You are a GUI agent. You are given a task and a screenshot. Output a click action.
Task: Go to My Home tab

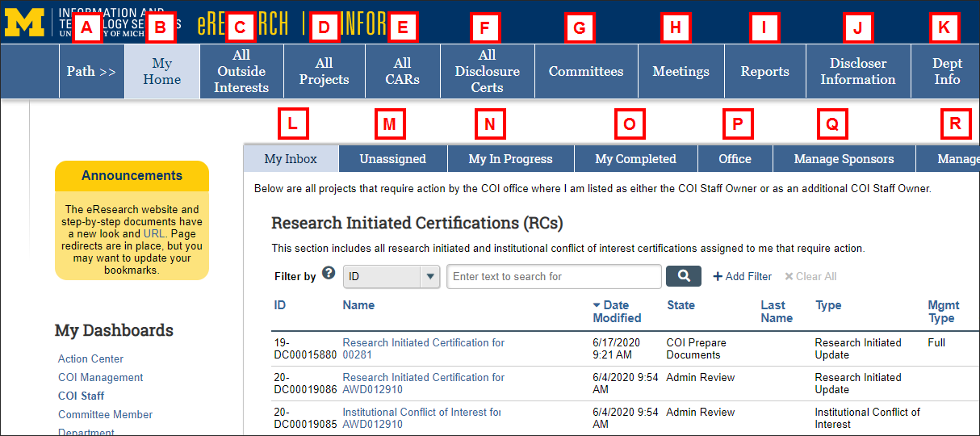pyautogui.click(x=162, y=71)
